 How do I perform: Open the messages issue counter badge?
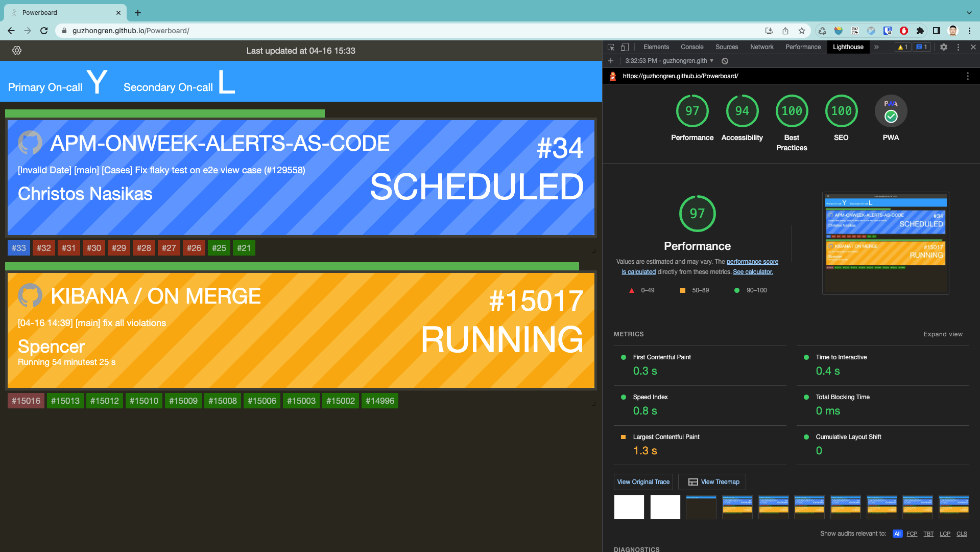tap(922, 47)
